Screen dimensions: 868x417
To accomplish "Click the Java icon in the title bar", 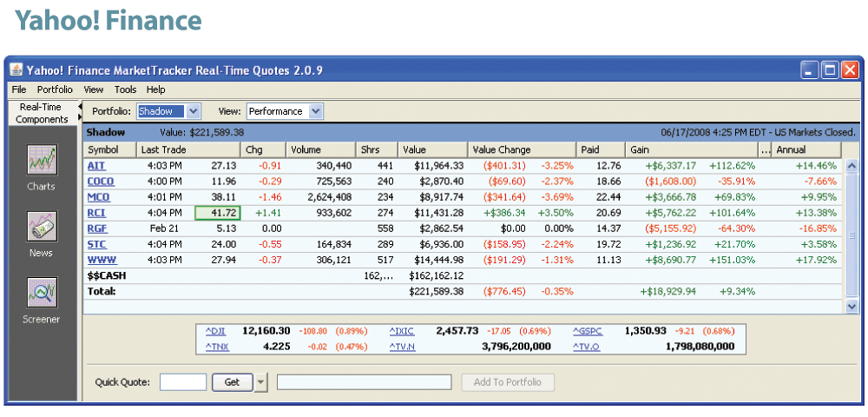I will point(16,70).
